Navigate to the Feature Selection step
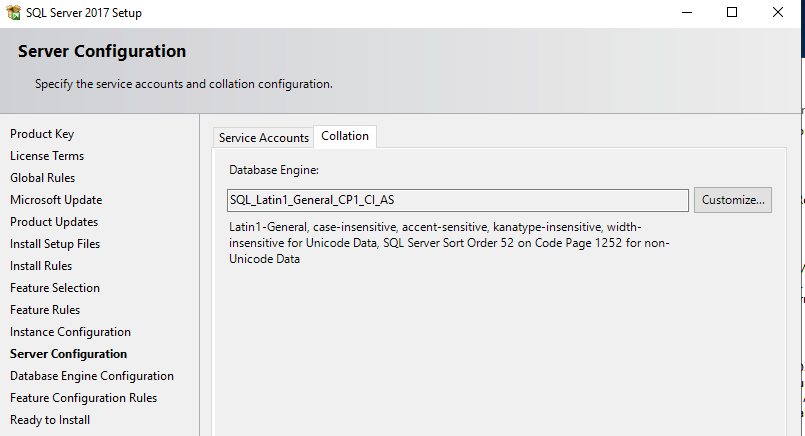 click(55, 288)
